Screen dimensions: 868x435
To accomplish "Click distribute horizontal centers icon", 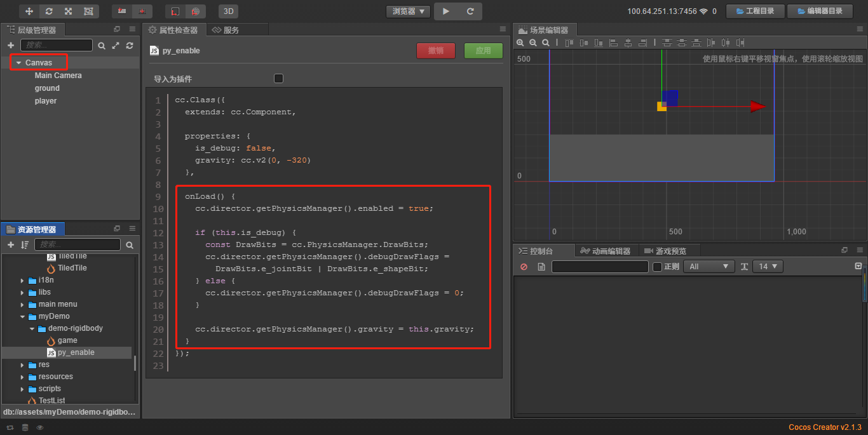I will tap(725, 43).
